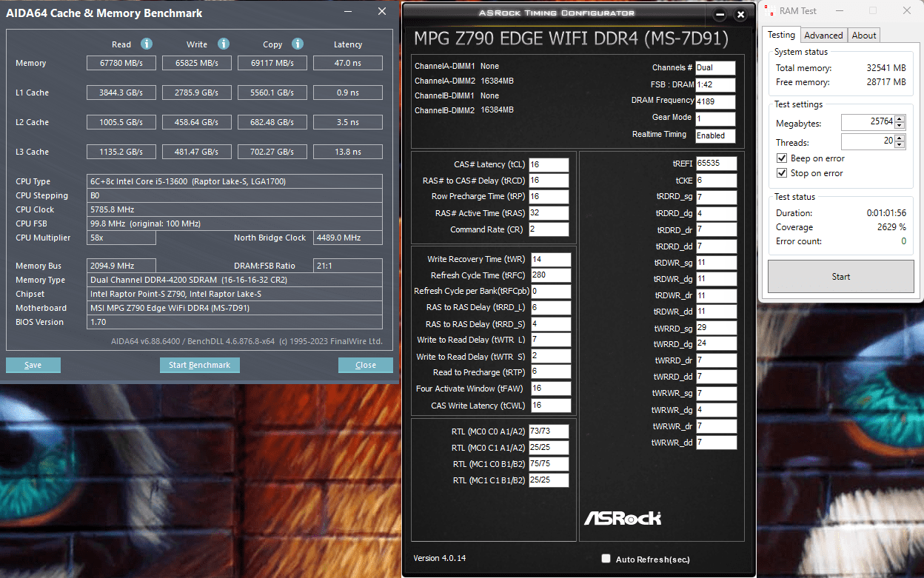Switch to the Advanced tab

click(x=823, y=36)
